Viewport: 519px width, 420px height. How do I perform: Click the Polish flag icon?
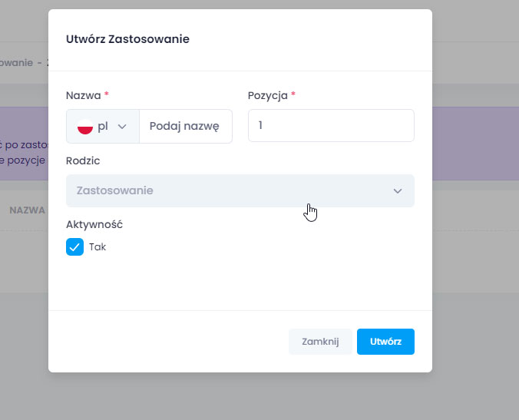pyautogui.click(x=85, y=127)
